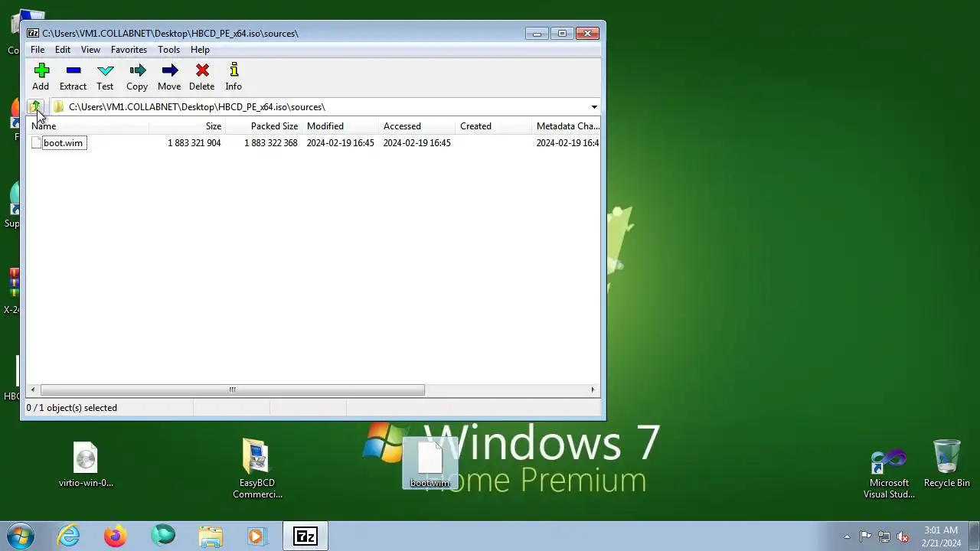Click the muted volume tray icon
The height and width of the screenshot is (551, 980).
pos(903,536)
